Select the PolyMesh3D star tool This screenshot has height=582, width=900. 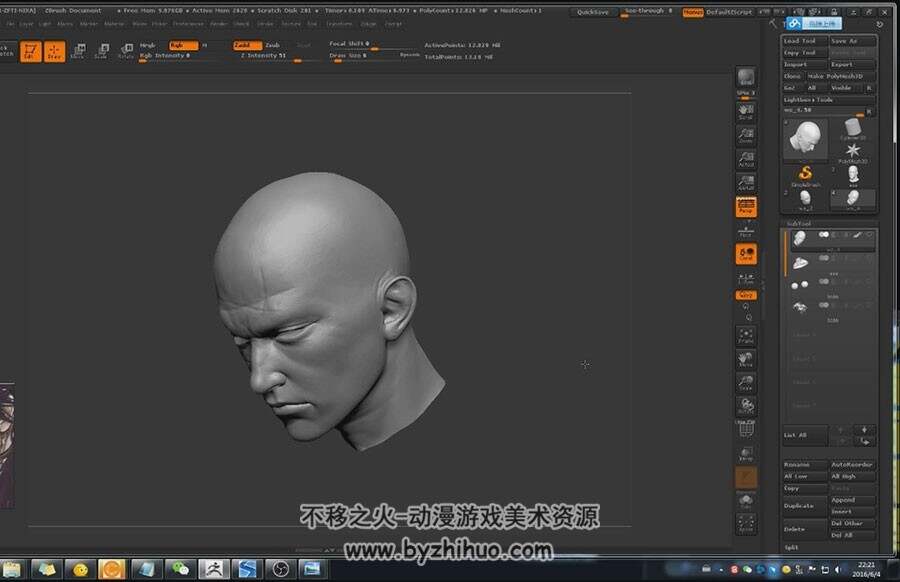[853, 152]
